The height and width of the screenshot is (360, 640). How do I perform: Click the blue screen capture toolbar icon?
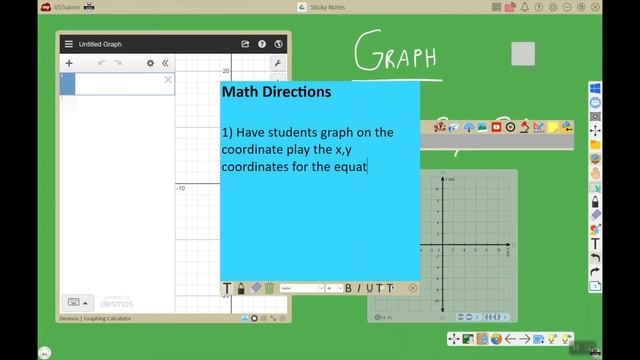click(x=539, y=339)
